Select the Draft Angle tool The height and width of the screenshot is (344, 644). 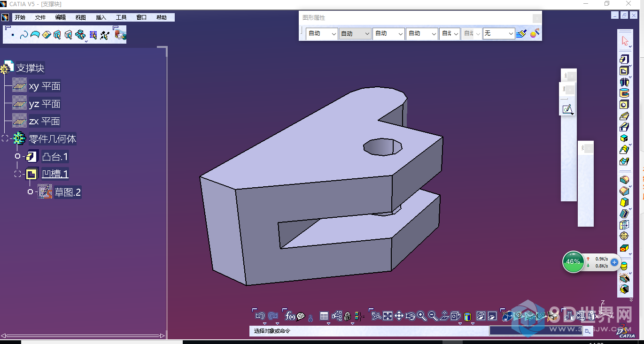(x=624, y=202)
